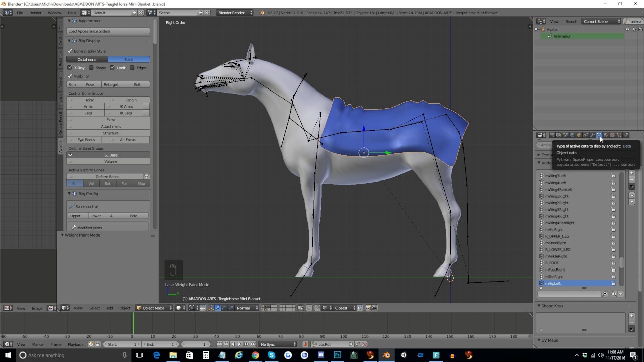The image size is (644, 362).
Task: Toggle Avatar visibility eye in outliner
Action: tap(627, 29)
